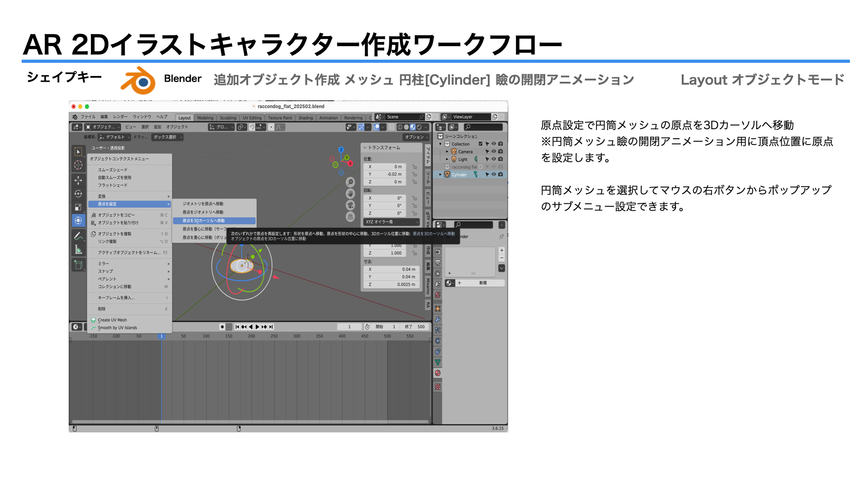The width and height of the screenshot is (868, 488).
Task: Switch to the UV Editing workspace tab
Action: click(252, 118)
